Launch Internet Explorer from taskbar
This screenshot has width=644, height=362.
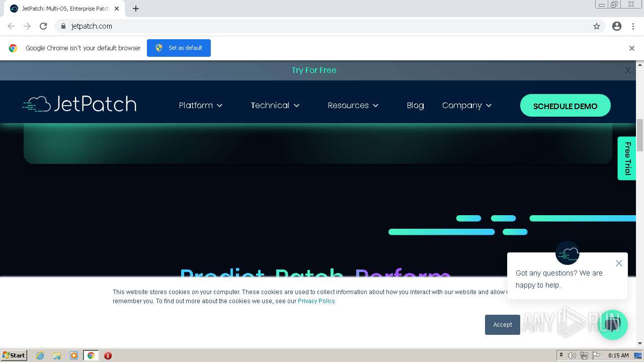(x=40, y=355)
